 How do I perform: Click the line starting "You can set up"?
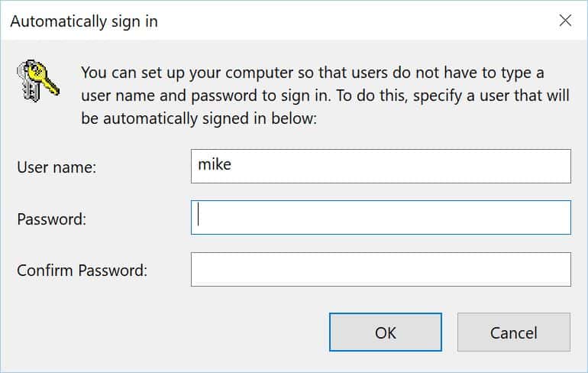(312, 73)
